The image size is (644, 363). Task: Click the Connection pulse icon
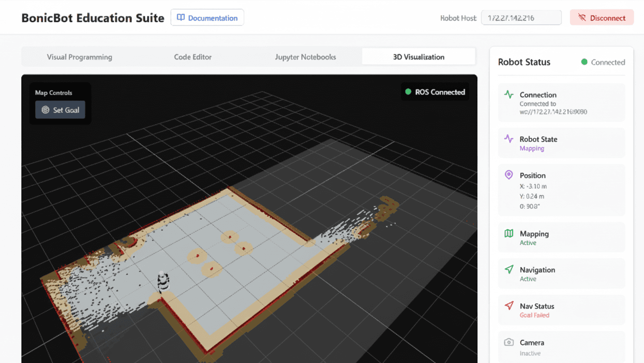508,95
